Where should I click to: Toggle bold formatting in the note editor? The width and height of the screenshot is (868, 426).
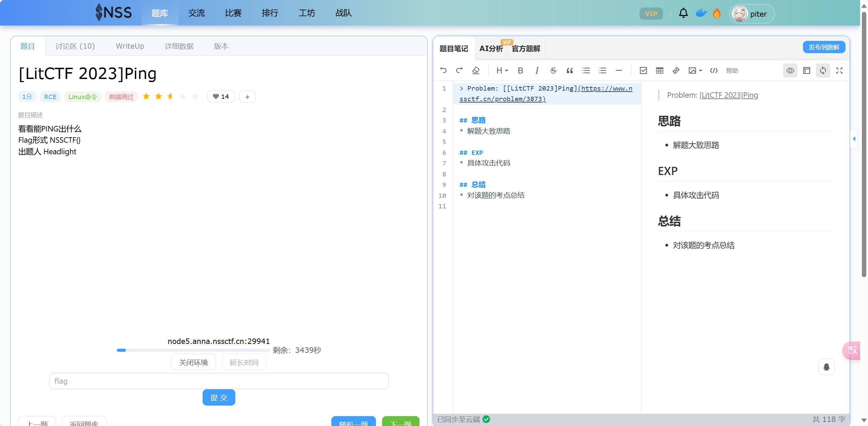point(520,70)
